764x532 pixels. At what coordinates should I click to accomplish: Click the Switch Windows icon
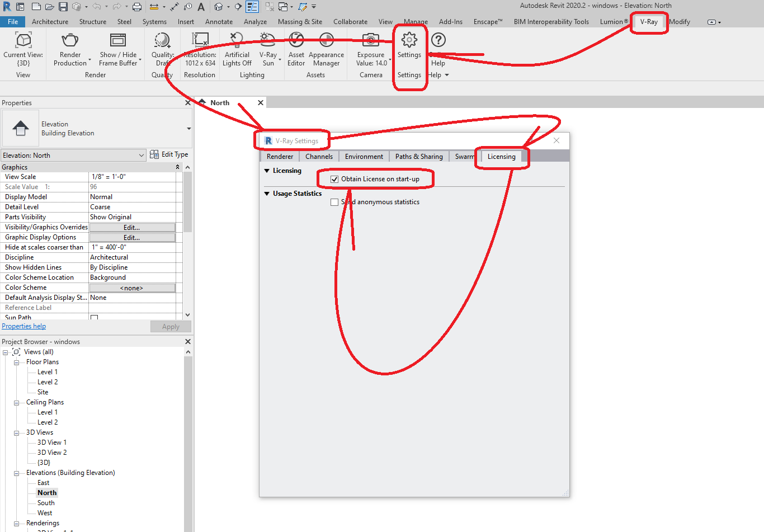pos(284,7)
